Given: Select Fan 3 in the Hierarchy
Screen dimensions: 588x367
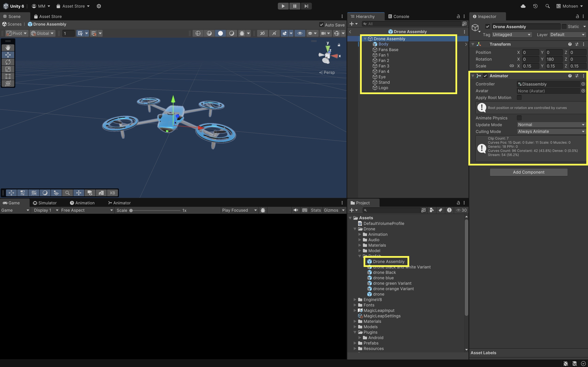Looking at the screenshot, I should click(x=384, y=66).
